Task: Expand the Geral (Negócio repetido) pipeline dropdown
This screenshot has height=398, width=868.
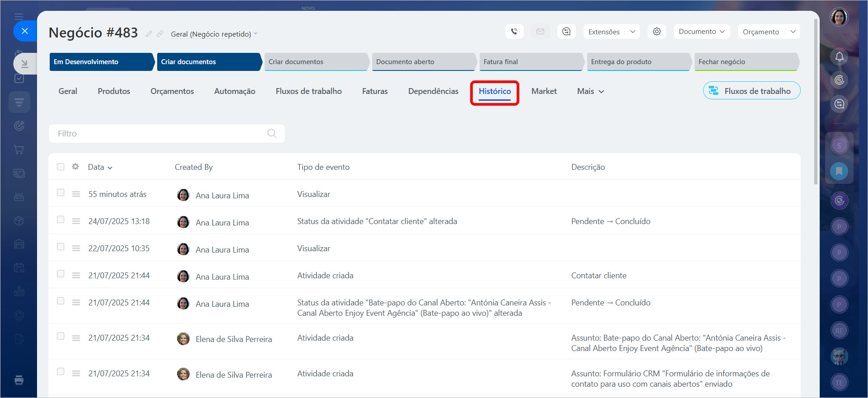Action: click(x=214, y=34)
